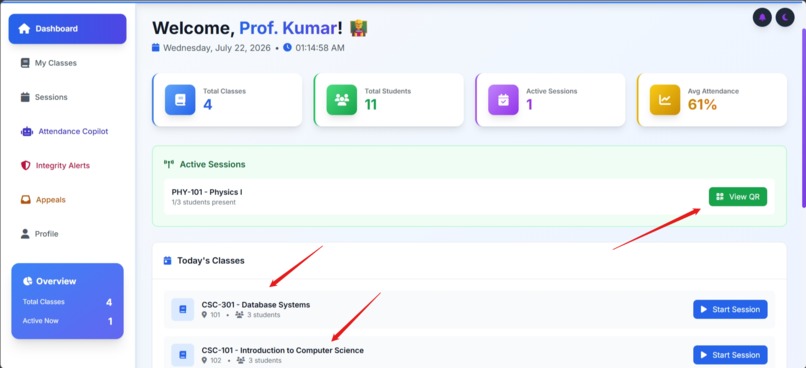Click the Avg Attendance 61% value
This screenshot has height=368, width=806.
click(x=702, y=105)
